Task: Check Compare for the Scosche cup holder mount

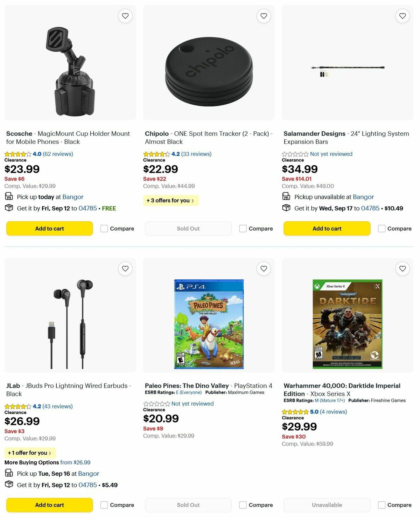Action: (x=104, y=228)
